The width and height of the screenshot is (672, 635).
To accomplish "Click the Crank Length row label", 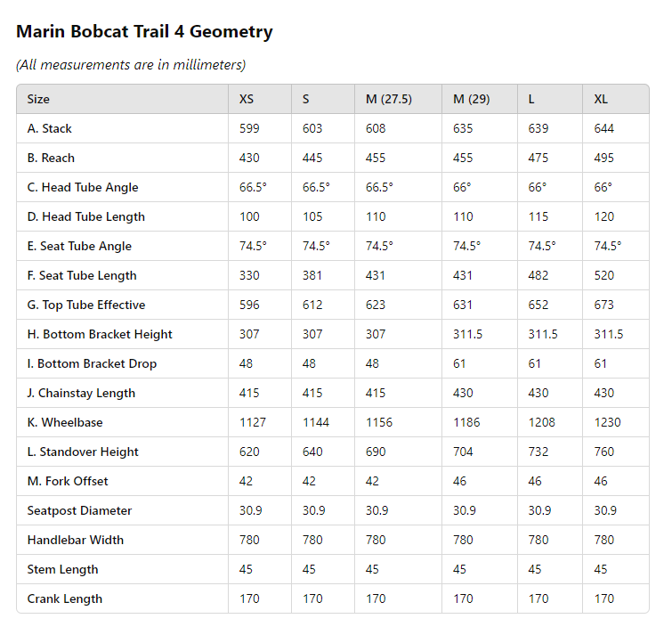I will pyautogui.click(x=65, y=598).
